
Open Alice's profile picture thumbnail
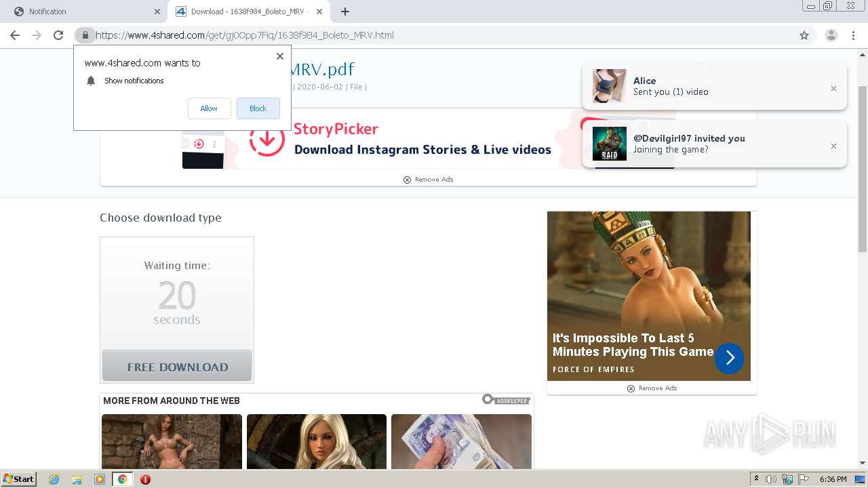click(x=609, y=86)
